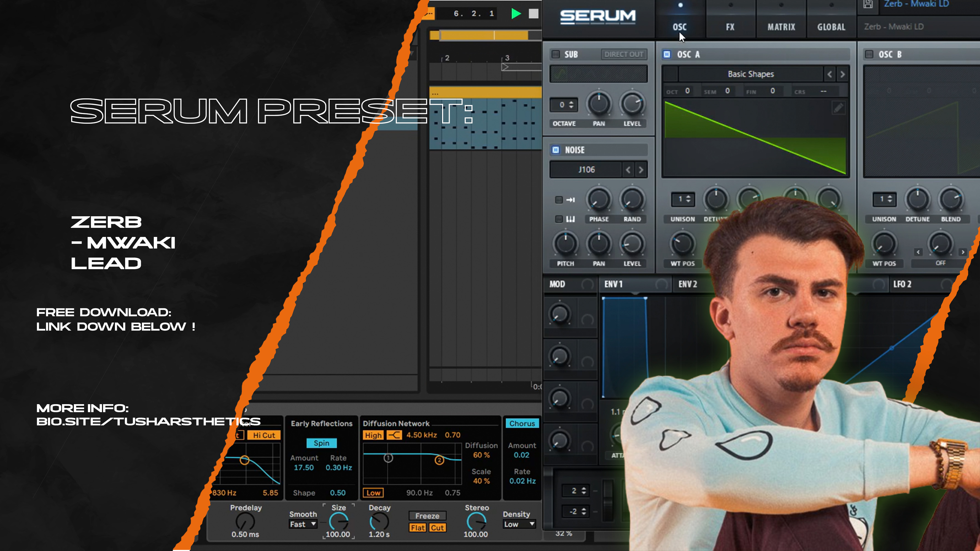Go to previous noise sample before J106
The height and width of the screenshot is (551, 980).
(628, 170)
